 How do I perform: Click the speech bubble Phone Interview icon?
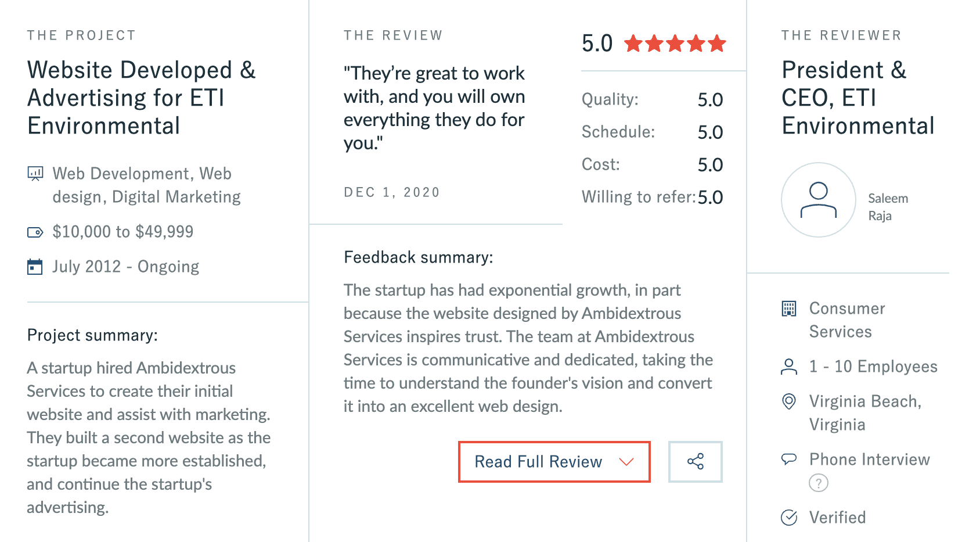pos(789,459)
